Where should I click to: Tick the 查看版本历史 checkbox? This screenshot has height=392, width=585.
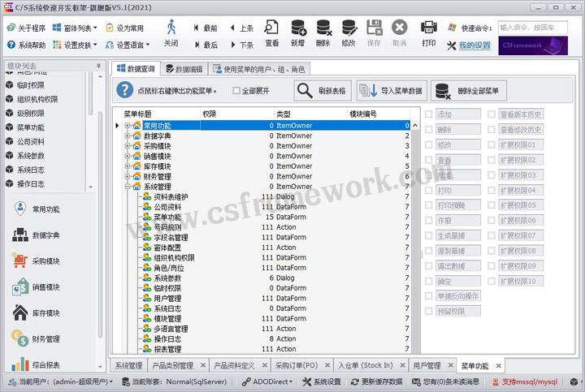492,114
